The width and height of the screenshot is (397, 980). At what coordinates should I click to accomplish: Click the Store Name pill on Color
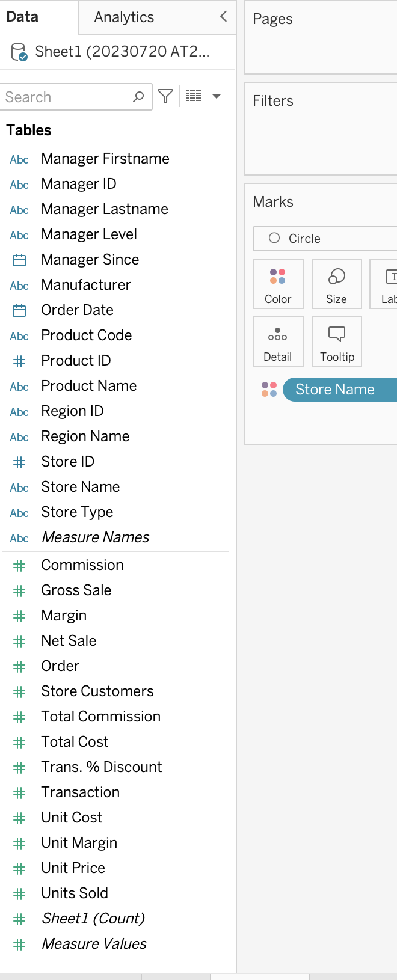pyautogui.click(x=337, y=389)
